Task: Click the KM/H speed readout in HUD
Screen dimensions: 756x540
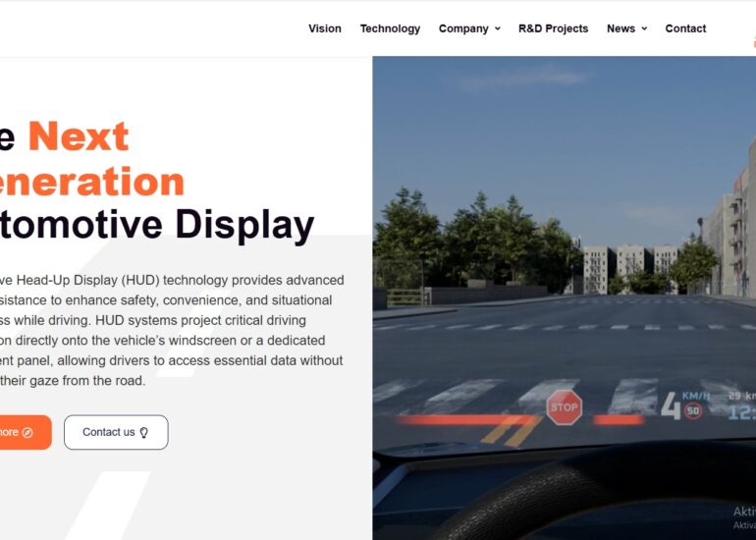Action: [696, 397]
